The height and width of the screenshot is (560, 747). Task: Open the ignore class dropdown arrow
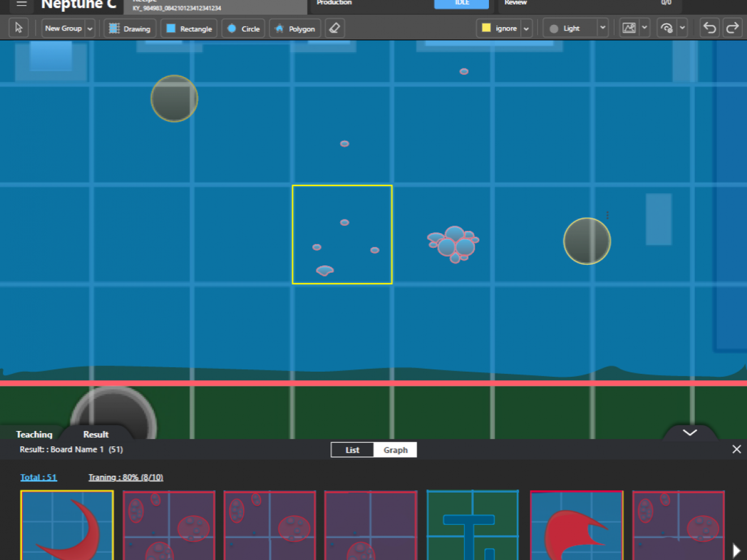click(x=526, y=28)
